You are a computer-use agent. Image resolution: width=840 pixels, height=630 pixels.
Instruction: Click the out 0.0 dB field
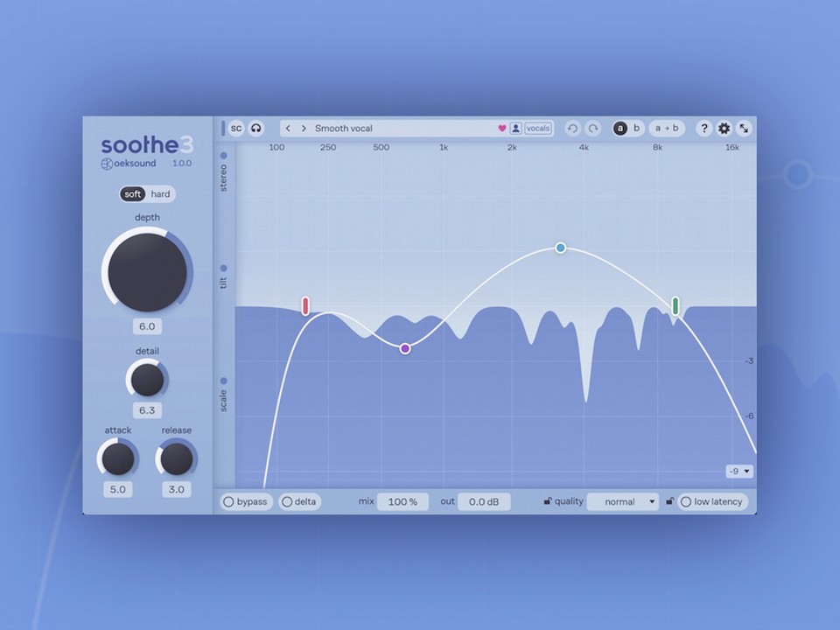click(484, 501)
